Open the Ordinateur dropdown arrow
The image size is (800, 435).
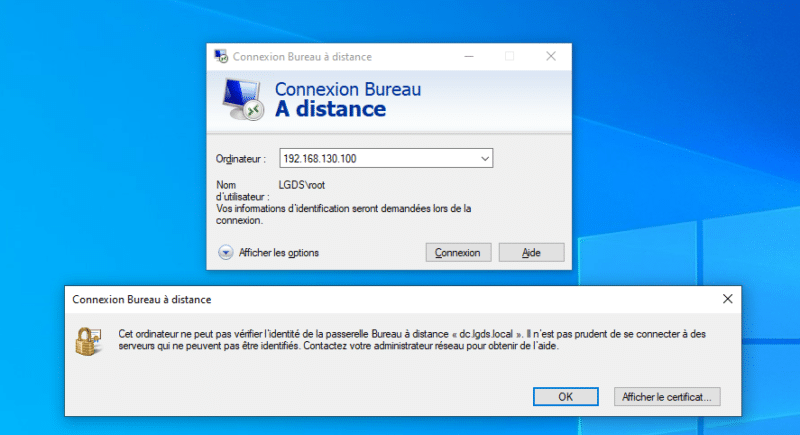(485, 159)
